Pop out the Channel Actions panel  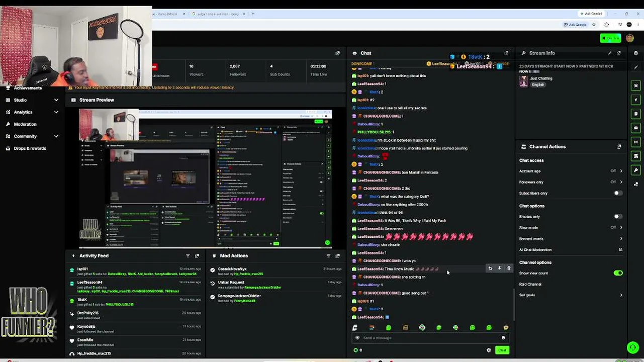pyautogui.click(x=619, y=147)
